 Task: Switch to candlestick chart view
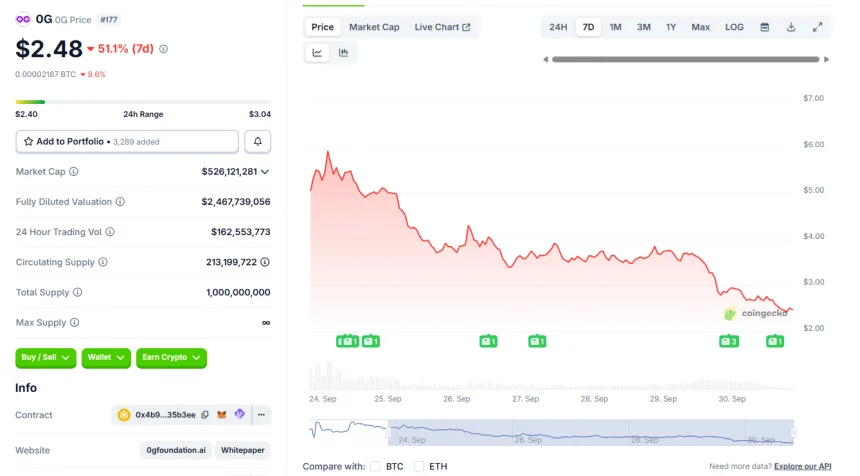pos(343,53)
